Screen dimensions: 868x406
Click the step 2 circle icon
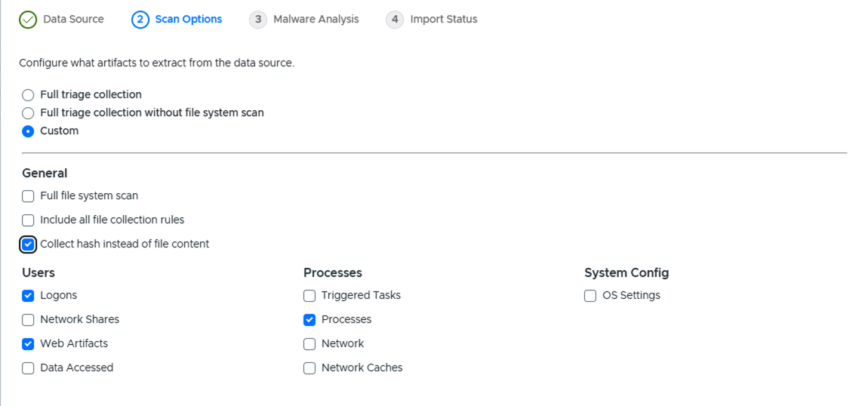140,20
